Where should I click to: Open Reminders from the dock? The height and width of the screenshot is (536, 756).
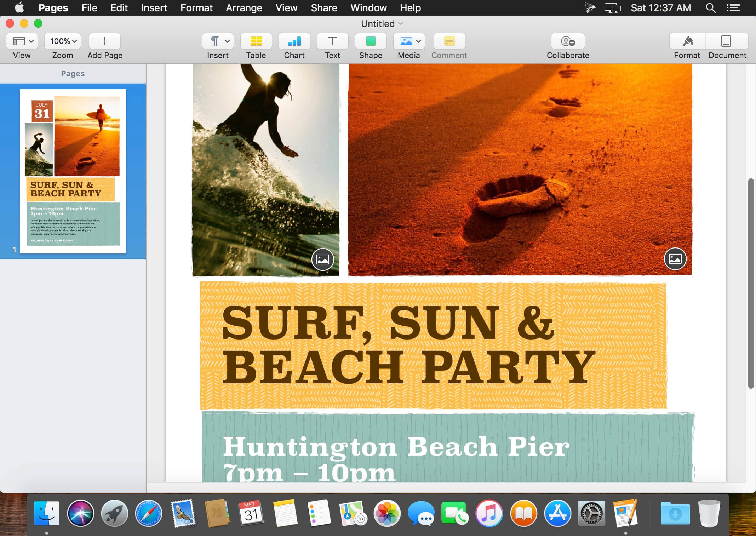[x=319, y=513]
